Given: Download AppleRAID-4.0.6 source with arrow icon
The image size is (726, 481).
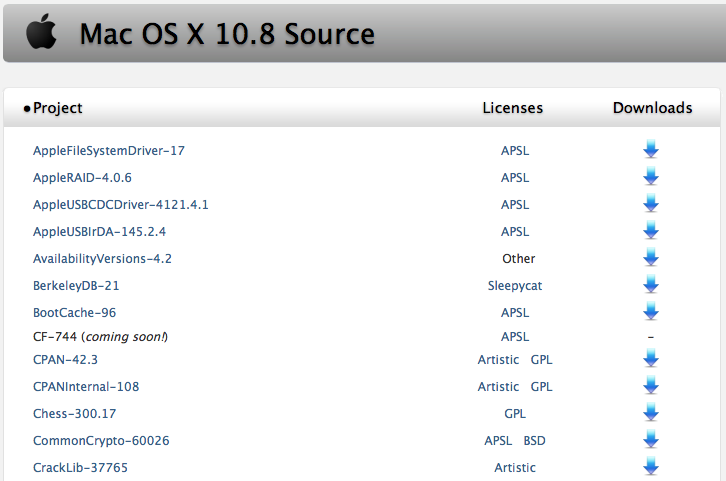Looking at the screenshot, I should [x=651, y=176].
